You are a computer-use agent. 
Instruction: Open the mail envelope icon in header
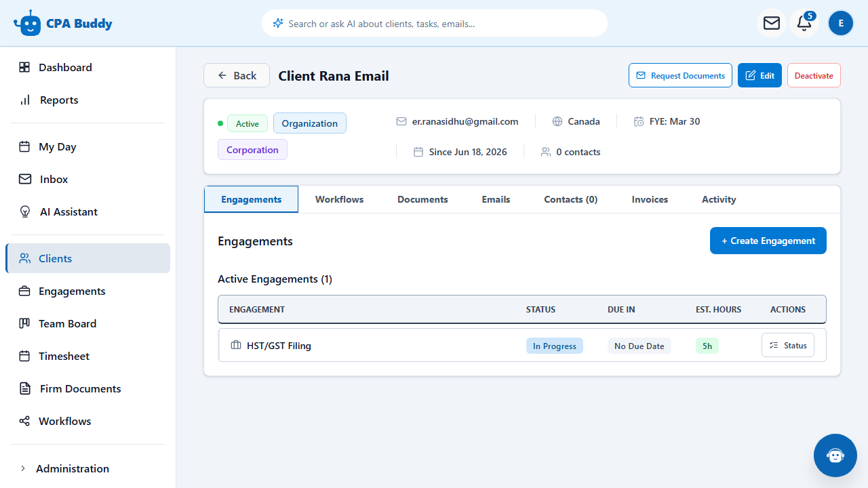coord(772,23)
